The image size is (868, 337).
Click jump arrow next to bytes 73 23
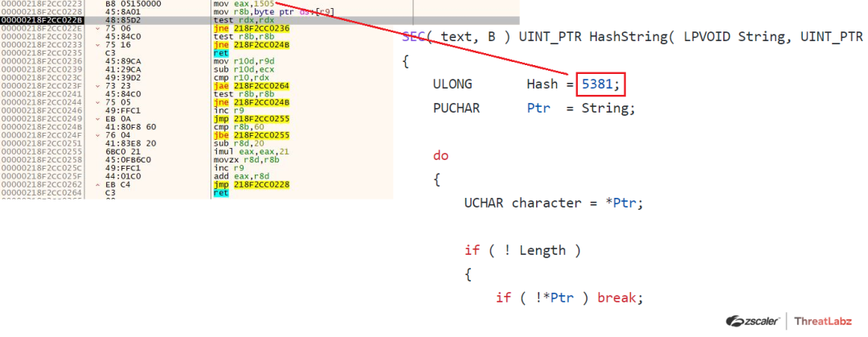point(98,85)
